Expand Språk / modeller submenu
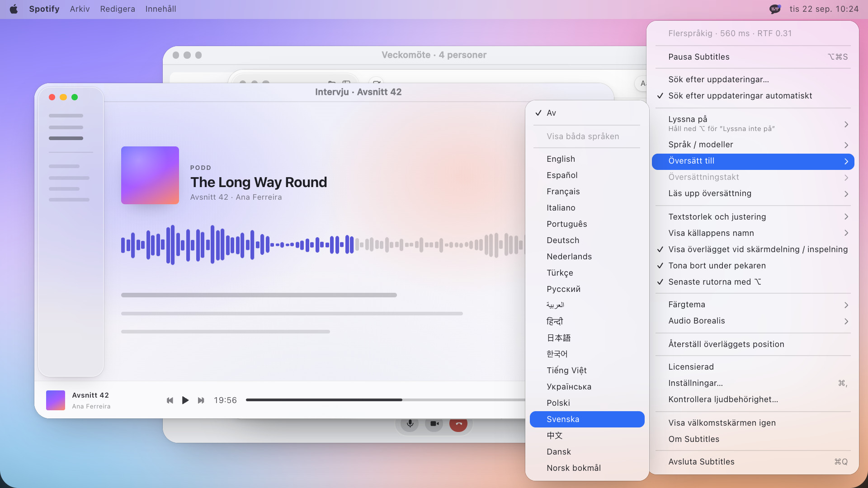This screenshot has width=868, height=488. (x=753, y=145)
